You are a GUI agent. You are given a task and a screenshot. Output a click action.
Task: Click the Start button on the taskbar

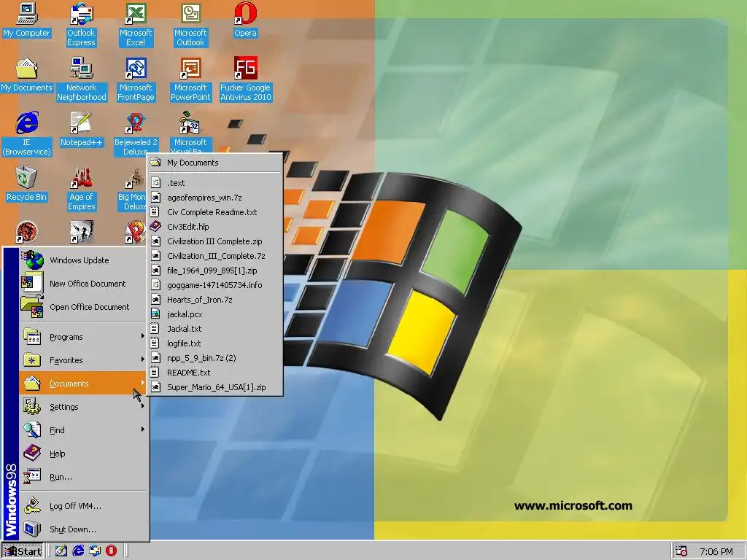23,551
